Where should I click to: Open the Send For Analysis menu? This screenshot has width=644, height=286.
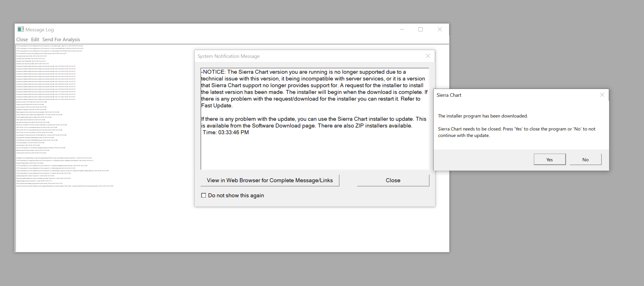61,39
